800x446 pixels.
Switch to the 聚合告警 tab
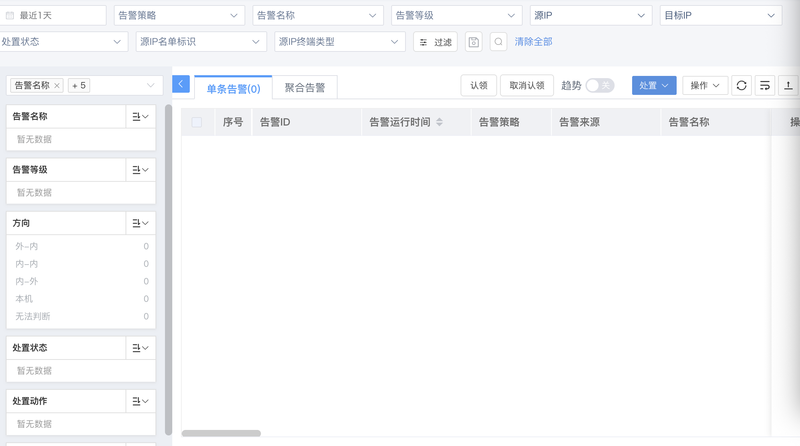[x=304, y=88]
